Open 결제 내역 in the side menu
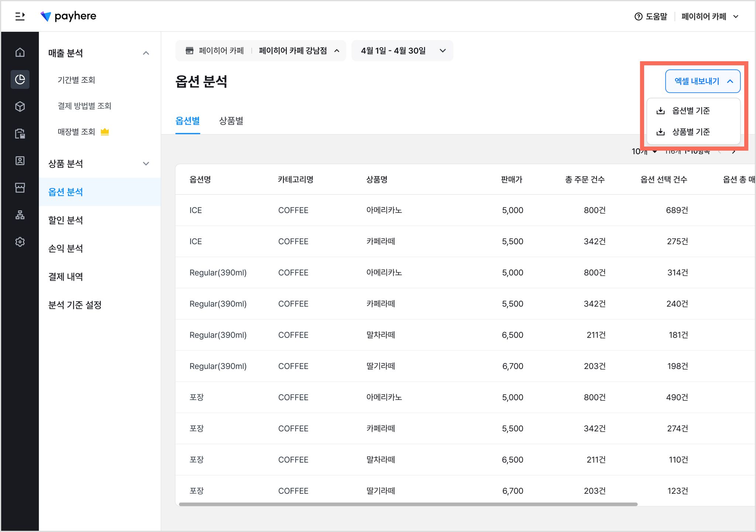This screenshot has height=532, width=756. (66, 277)
